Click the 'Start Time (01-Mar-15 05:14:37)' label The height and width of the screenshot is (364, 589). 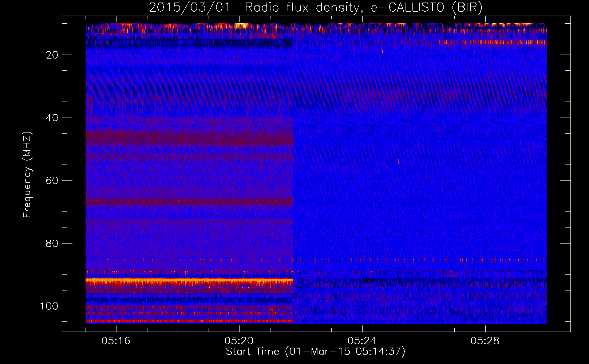[x=316, y=351]
